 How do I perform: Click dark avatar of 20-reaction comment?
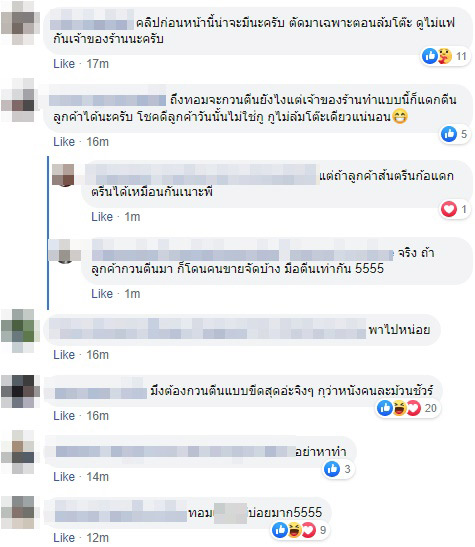(20, 392)
